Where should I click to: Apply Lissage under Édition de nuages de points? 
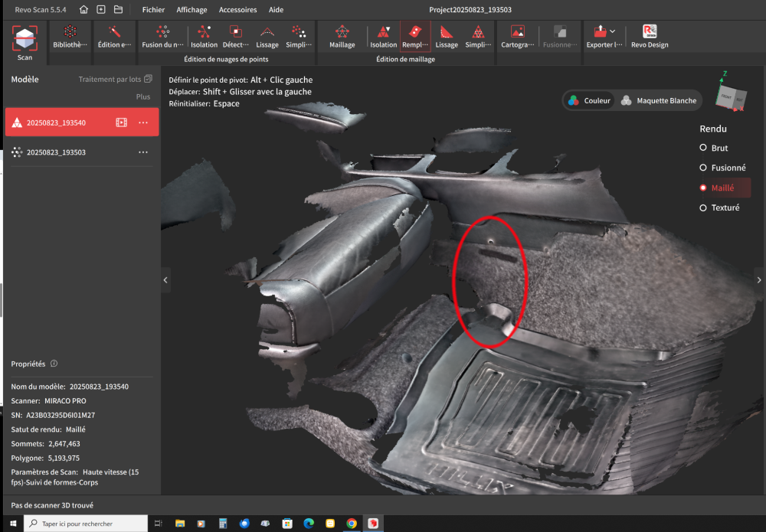[267, 37]
